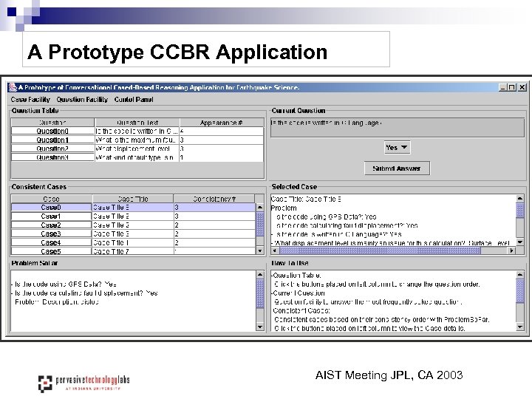Click Selected Case vertical scrollbar thumb

(519, 211)
